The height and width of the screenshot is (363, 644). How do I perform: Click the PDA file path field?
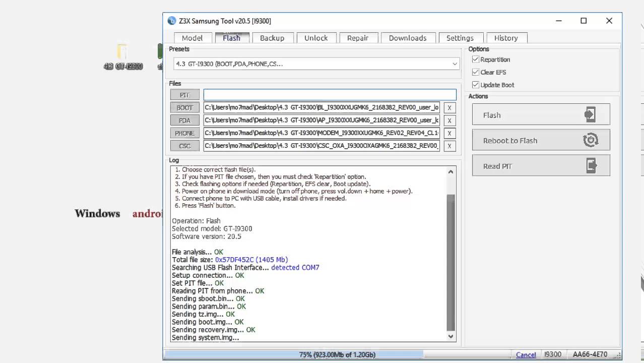point(321,120)
